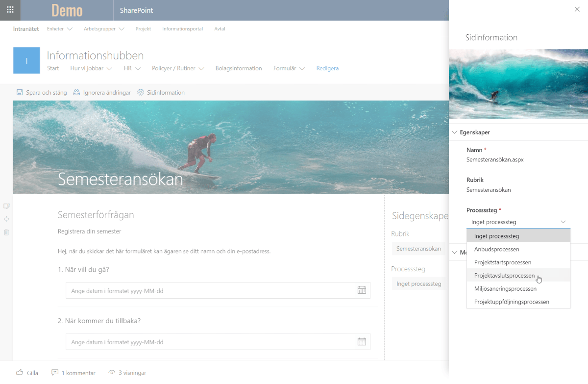Open the Bolagsinformation navigation link
The image size is (588, 384).
[239, 68]
